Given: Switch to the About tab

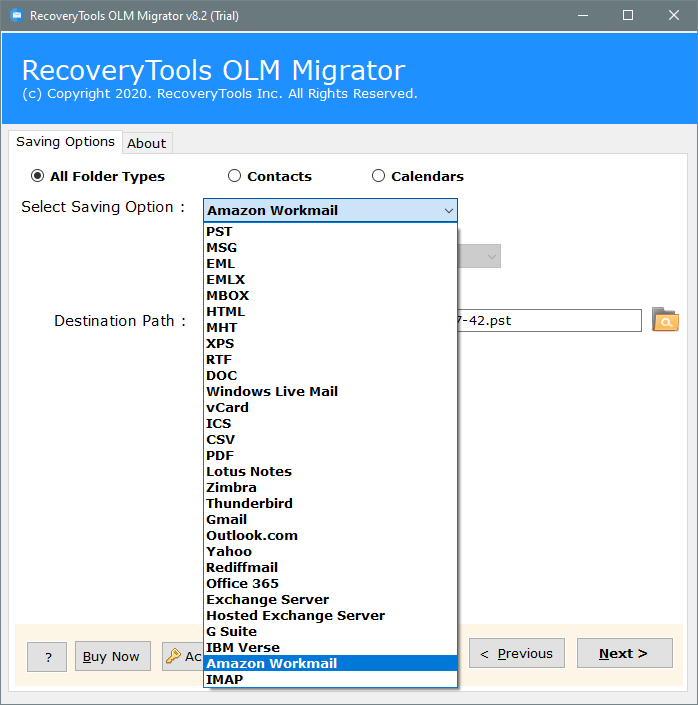Looking at the screenshot, I should pos(147,143).
